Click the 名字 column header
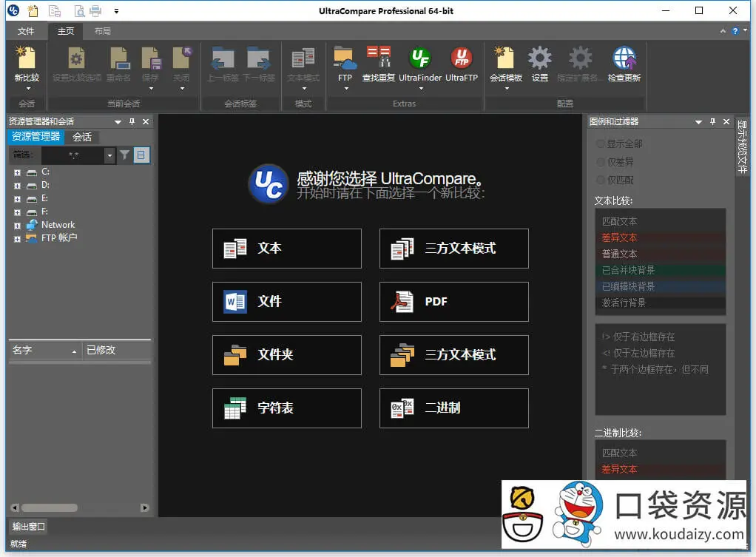The image size is (756, 557). (x=45, y=350)
